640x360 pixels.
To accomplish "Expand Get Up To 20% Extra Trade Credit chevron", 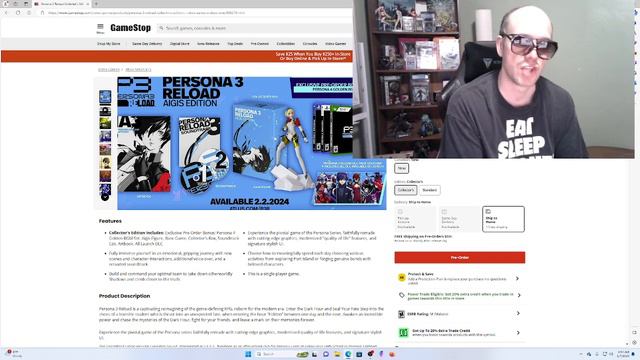I will point(518,333).
